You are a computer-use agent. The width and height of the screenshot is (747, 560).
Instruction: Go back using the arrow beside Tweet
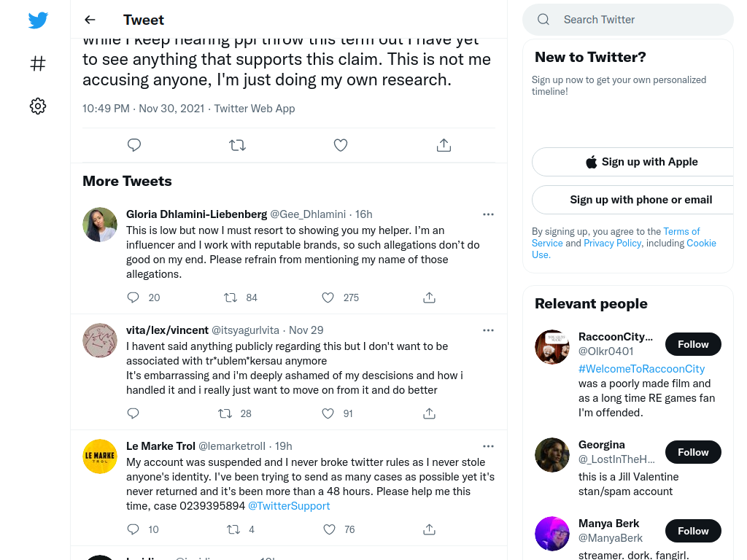coord(90,20)
